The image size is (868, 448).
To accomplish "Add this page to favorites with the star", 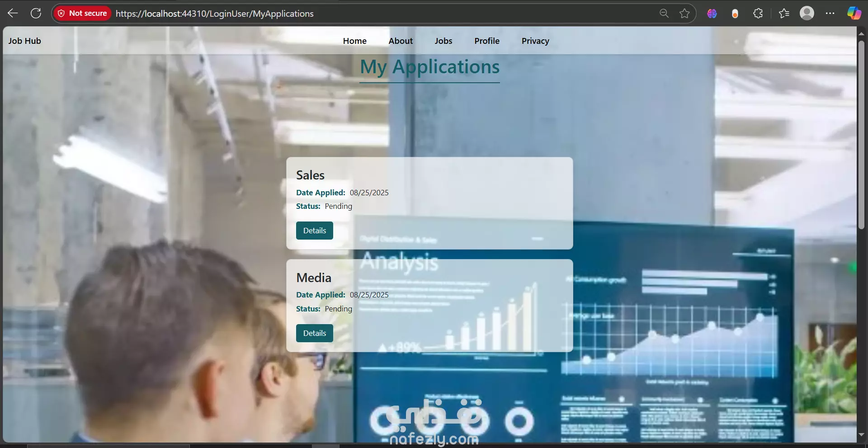I will (x=684, y=14).
